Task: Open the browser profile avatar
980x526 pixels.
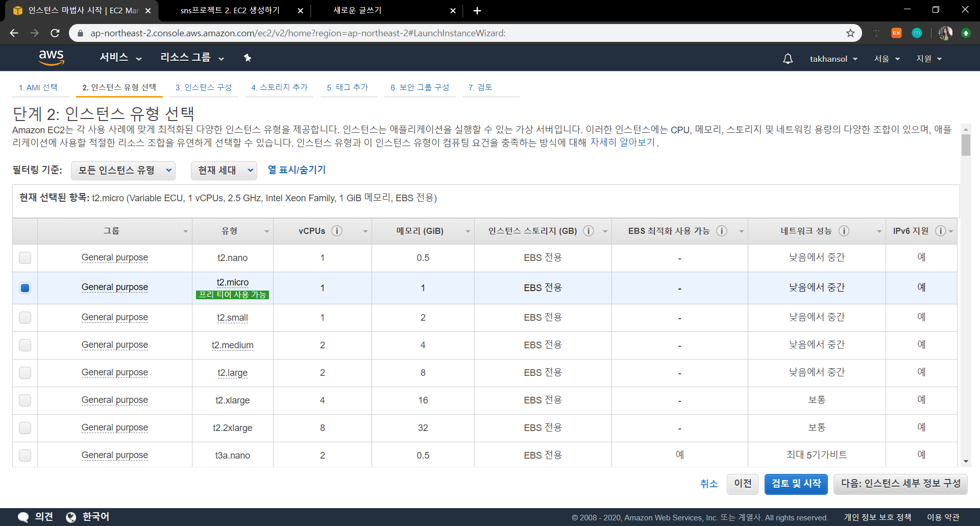Action: (x=945, y=33)
